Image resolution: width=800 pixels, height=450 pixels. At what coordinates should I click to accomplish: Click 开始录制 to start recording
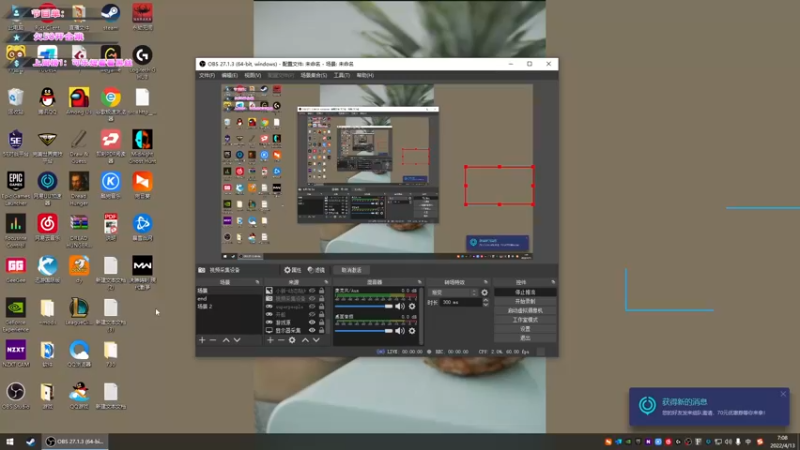tap(525, 302)
